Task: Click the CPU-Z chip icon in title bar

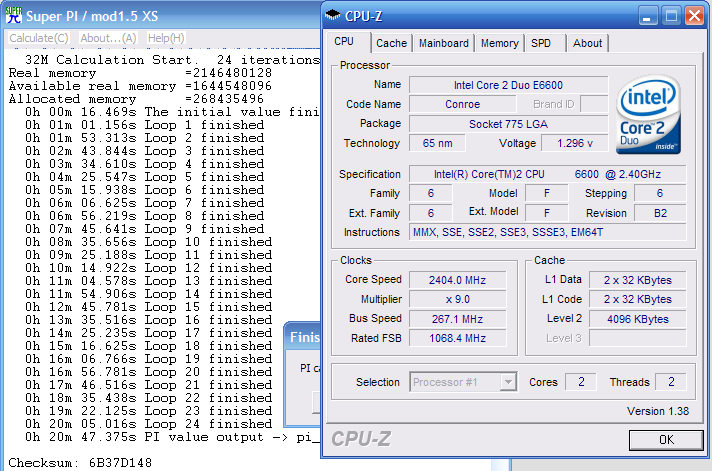Action: pos(332,16)
